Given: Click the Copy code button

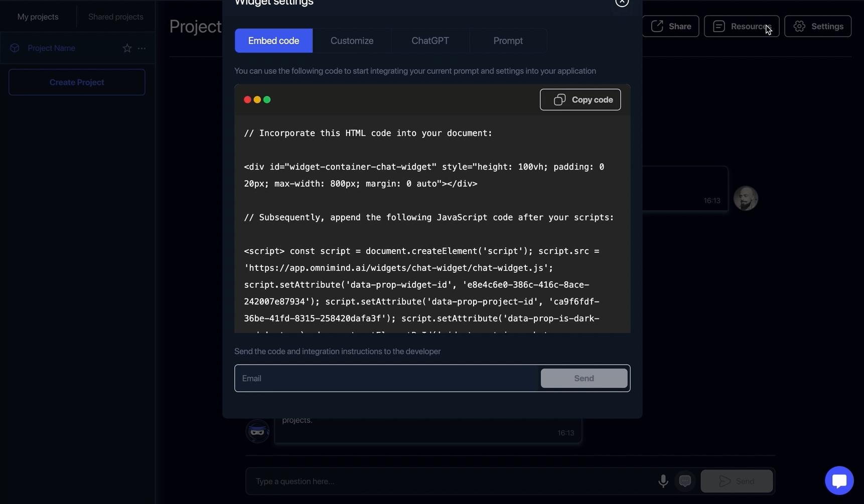Looking at the screenshot, I should tap(580, 100).
